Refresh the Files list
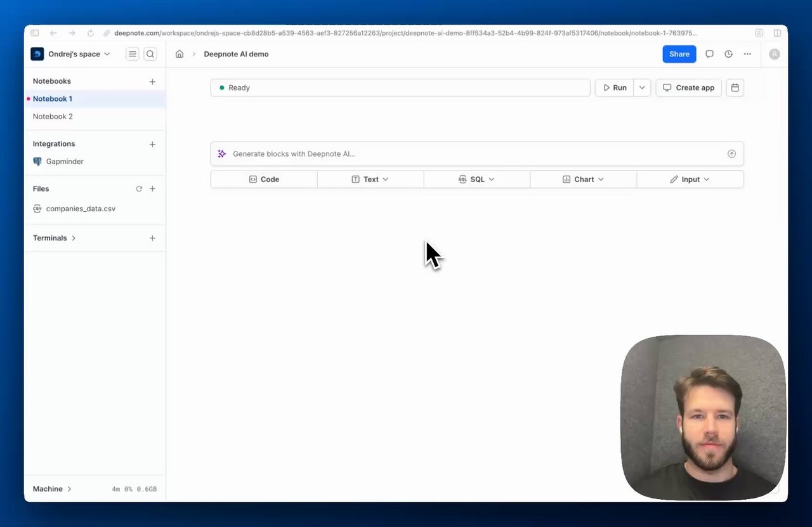 coord(139,188)
